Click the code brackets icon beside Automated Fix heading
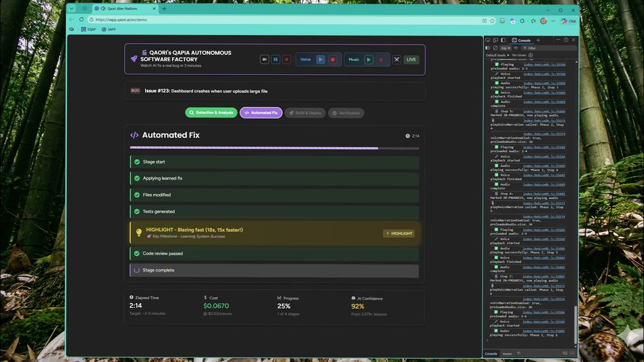Image resolution: width=644 pixels, height=362 pixels. point(134,135)
